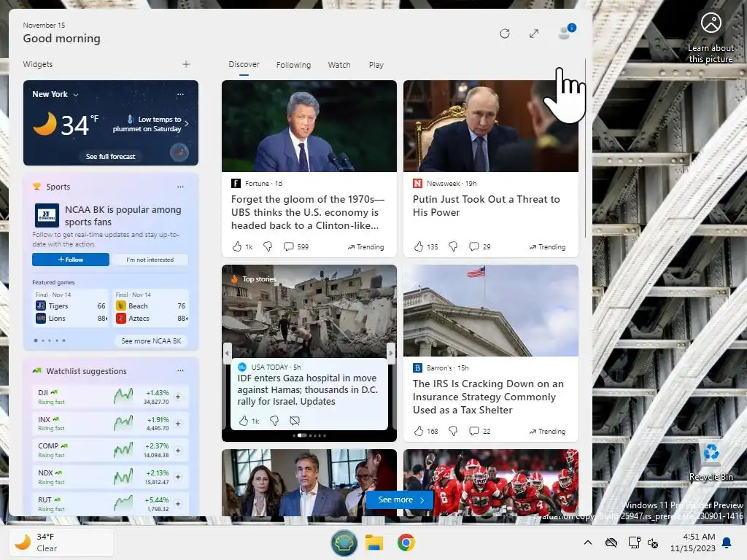
Task: Open notification bell in the system tray
Action: (727, 542)
